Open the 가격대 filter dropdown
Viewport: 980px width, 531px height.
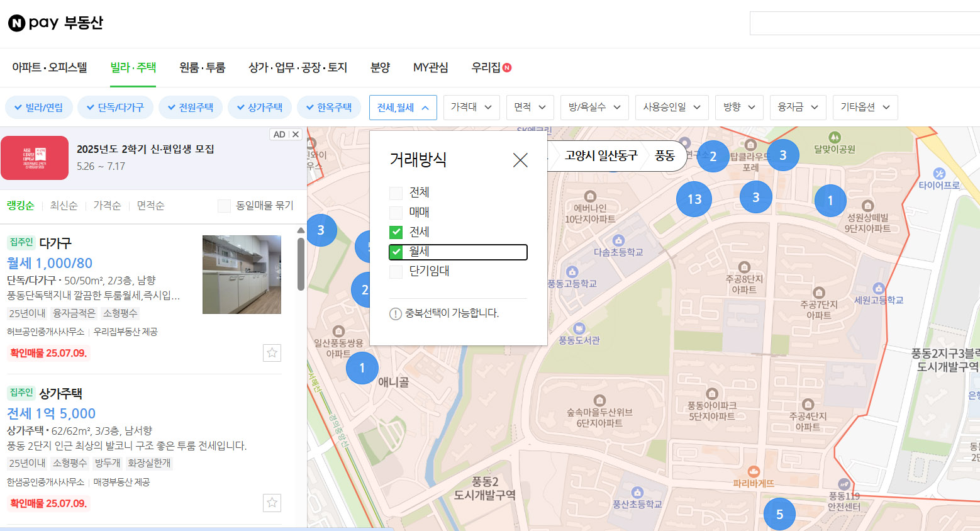click(x=471, y=108)
